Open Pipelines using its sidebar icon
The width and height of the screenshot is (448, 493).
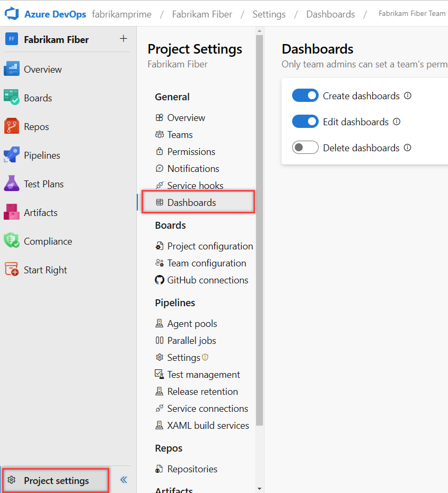pyautogui.click(x=12, y=155)
